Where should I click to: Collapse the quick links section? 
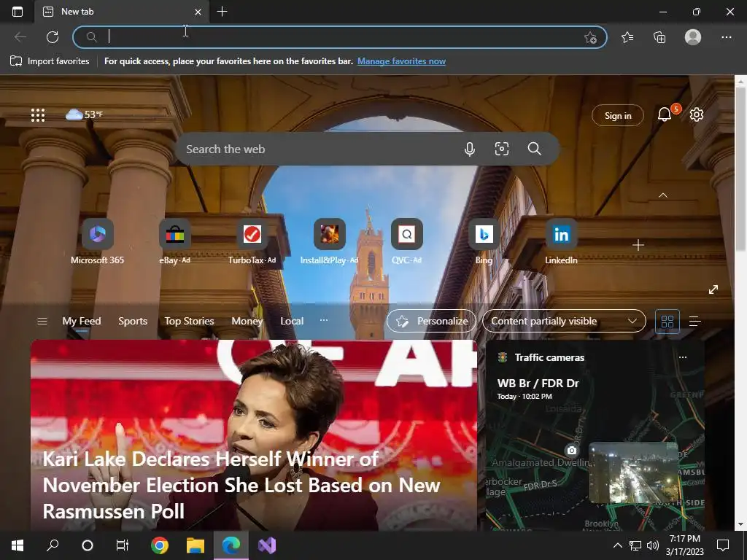pyautogui.click(x=662, y=195)
